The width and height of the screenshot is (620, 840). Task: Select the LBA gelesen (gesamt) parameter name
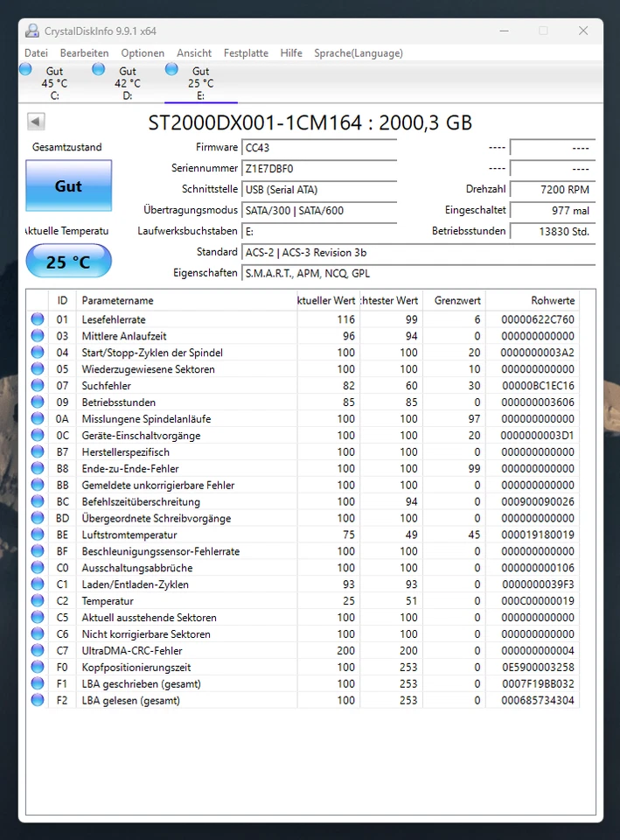[130, 700]
